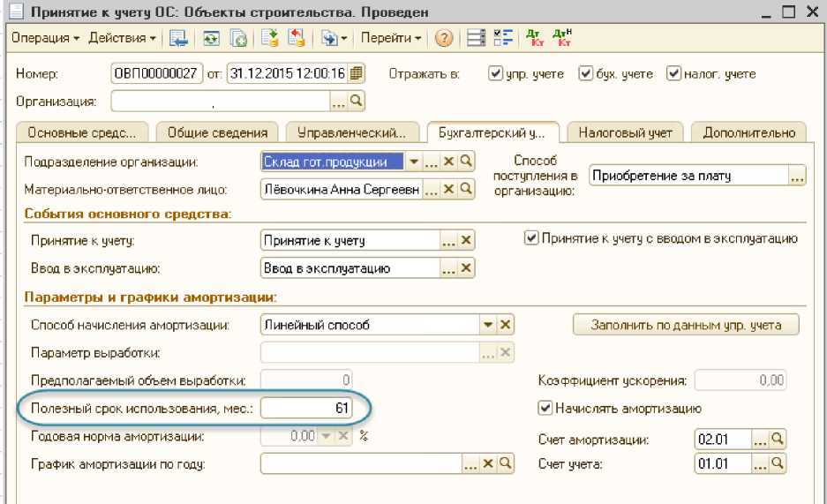The height and width of the screenshot is (504, 827).
Task: Click Заполнить по данным упр. учета button
Action: click(686, 325)
